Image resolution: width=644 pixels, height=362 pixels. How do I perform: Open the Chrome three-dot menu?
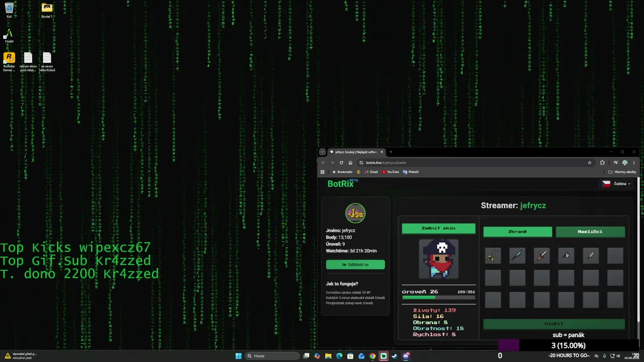tap(633, 163)
